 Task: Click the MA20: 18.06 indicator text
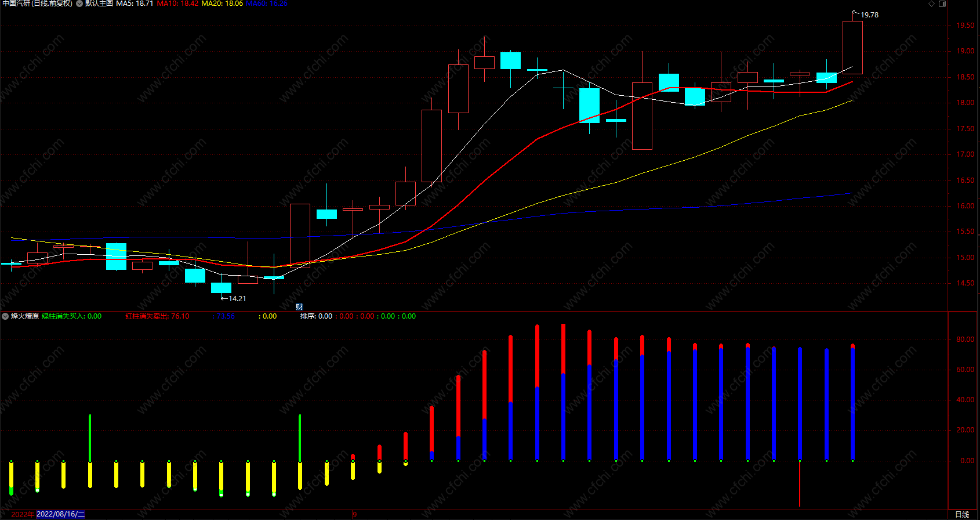tap(222, 3)
